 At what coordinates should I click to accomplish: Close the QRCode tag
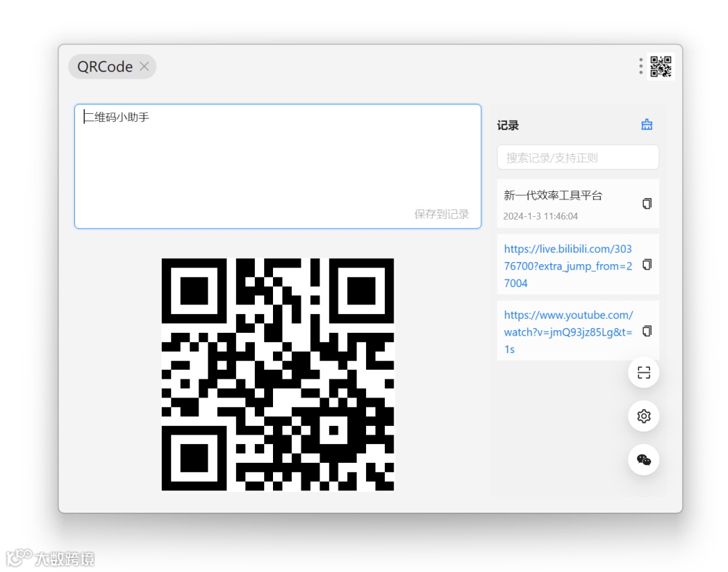(x=144, y=67)
